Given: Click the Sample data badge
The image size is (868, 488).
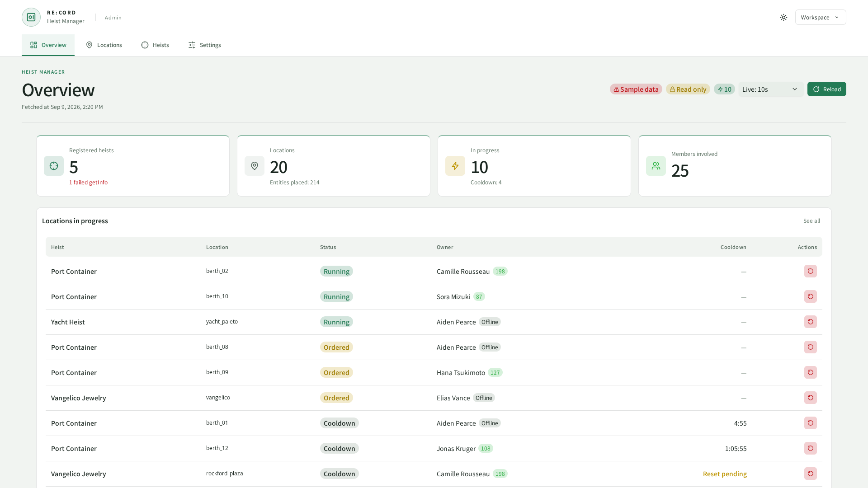Looking at the screenshot, I should point(636,89).
